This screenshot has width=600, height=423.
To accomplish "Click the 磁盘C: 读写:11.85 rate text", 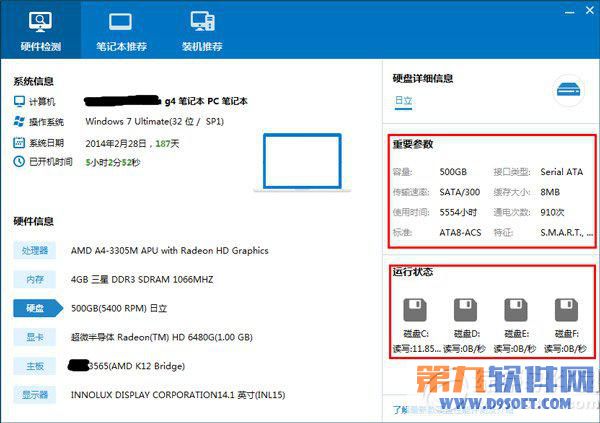I will coord(416,349).
